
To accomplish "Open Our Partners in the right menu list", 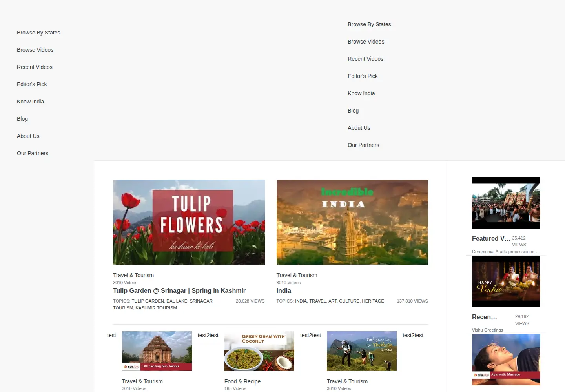I will 363,145.
